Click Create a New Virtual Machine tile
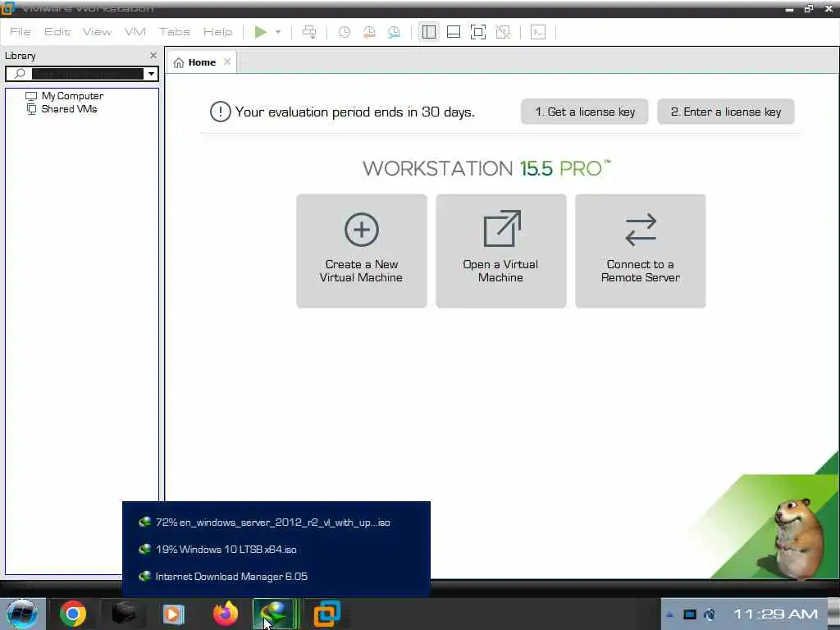 coord(362,251)
